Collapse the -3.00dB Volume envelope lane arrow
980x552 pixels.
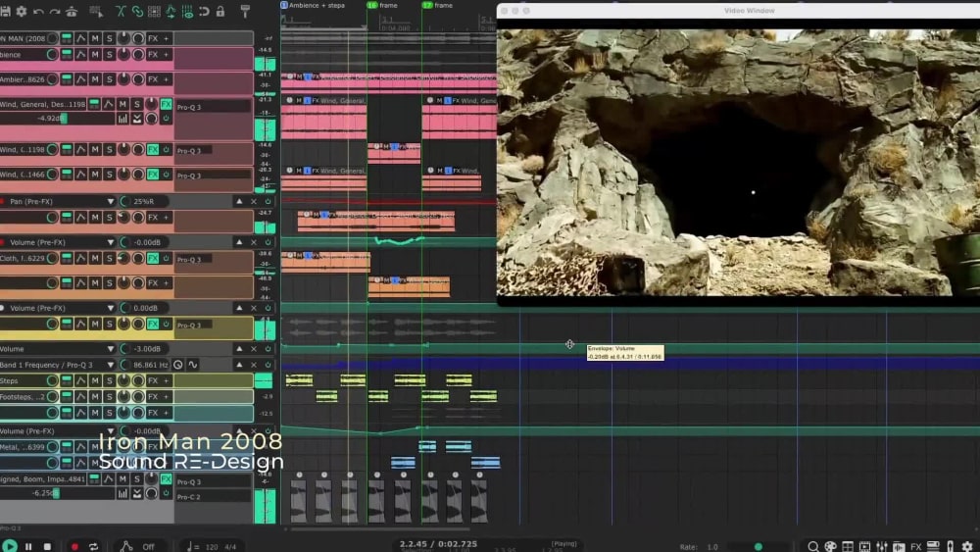239,349
